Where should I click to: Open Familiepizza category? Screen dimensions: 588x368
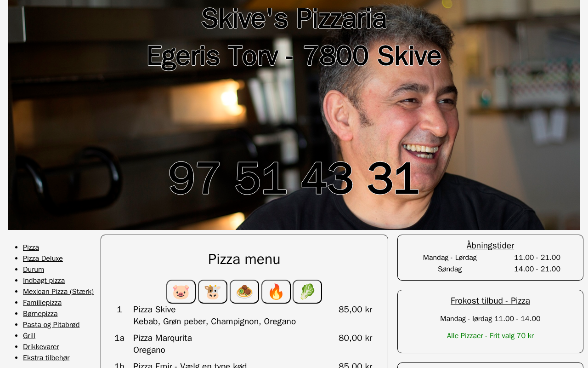point(42,303)
